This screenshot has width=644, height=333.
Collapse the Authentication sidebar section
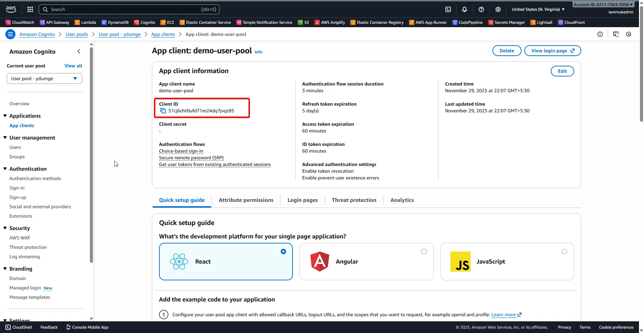(5, 169)
